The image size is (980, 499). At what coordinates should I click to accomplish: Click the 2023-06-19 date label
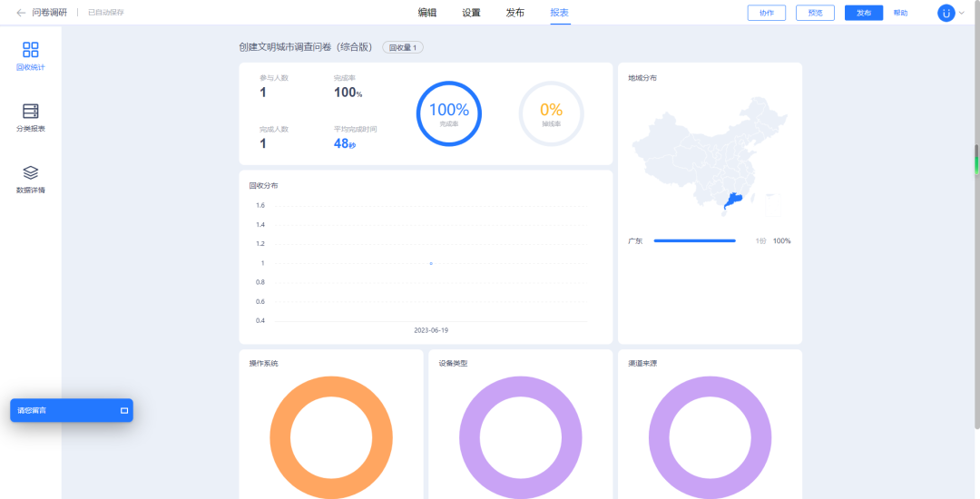click(431, 330)
